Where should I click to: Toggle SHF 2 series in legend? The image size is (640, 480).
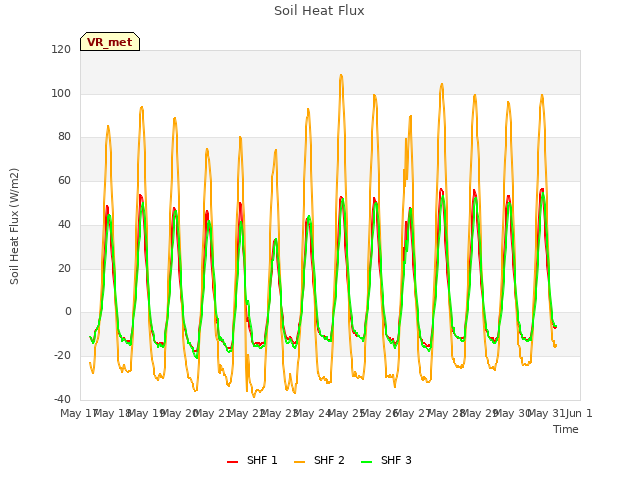pyautogui.click(x=319, y=460)
